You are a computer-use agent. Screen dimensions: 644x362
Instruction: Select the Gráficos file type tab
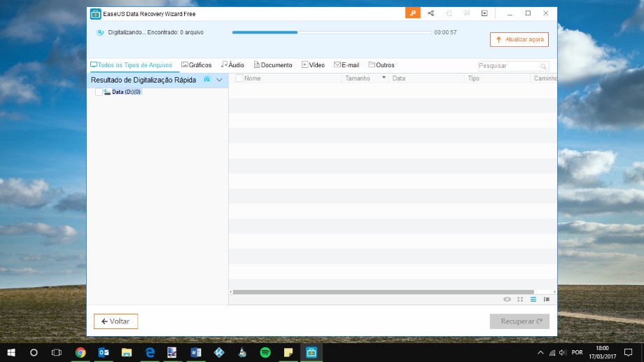click(x=196, y=65)
